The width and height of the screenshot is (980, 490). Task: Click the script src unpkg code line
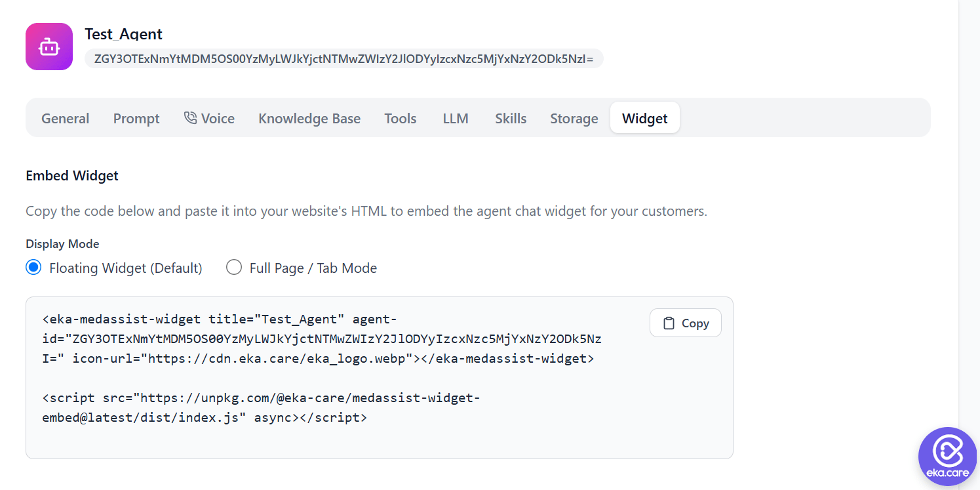click(262, 398)
